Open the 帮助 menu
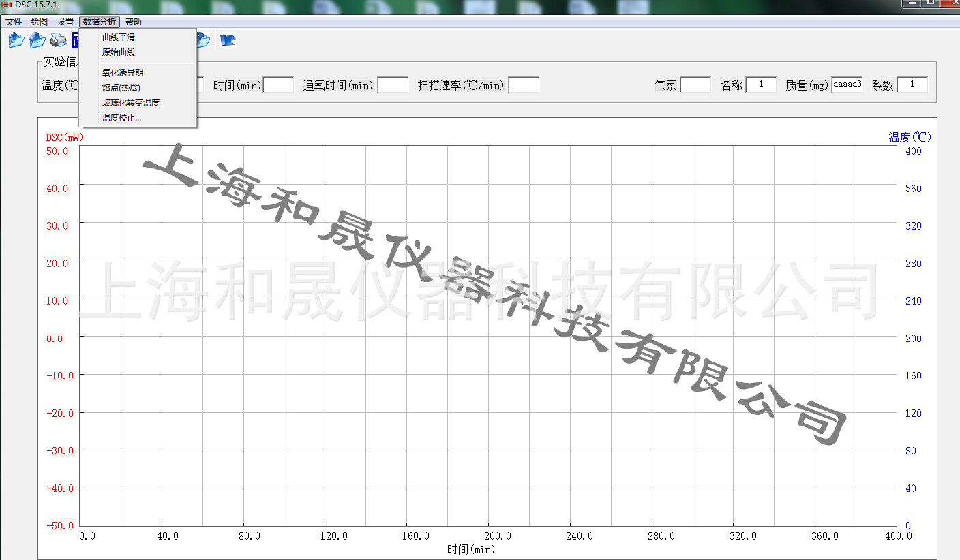The height and width of the screenshot is (560, 960). 134,22
